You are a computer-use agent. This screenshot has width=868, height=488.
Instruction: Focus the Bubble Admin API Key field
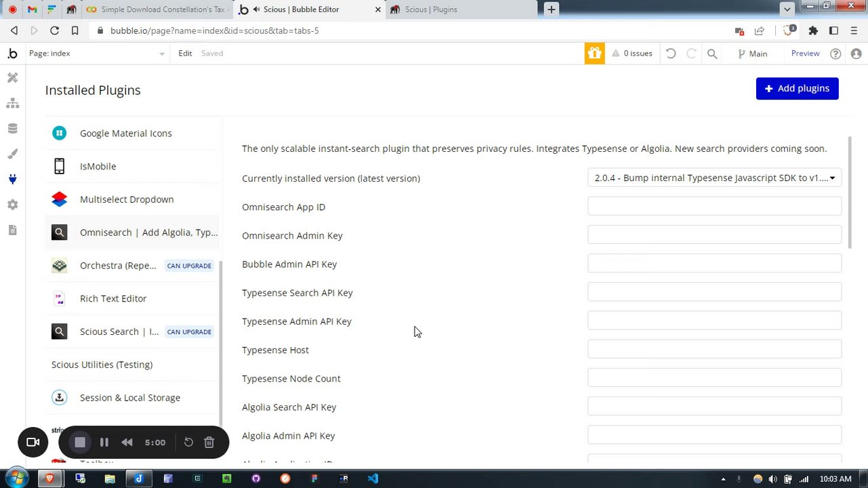point(714,264)
